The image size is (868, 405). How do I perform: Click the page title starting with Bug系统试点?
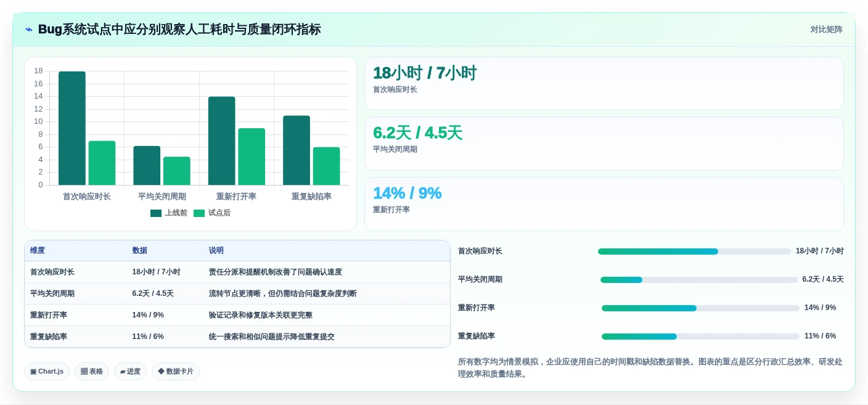pos(179,30)
